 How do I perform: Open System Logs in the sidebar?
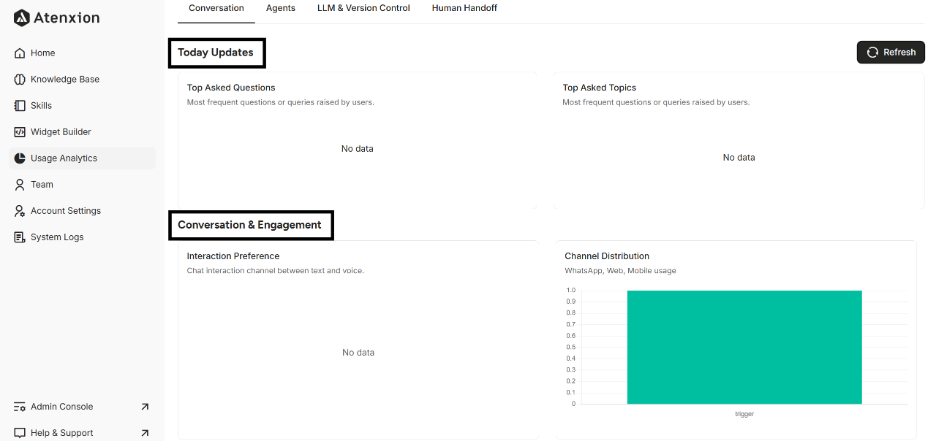82,237
